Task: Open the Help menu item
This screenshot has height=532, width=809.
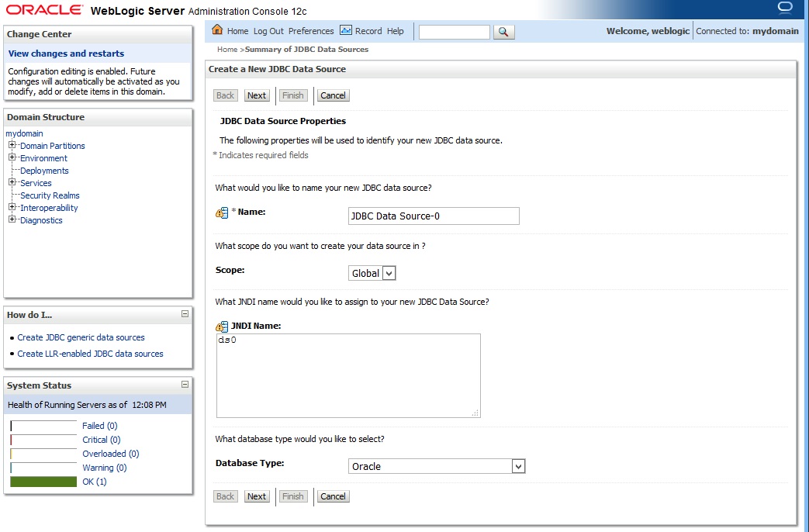Action: coord(396,31)
